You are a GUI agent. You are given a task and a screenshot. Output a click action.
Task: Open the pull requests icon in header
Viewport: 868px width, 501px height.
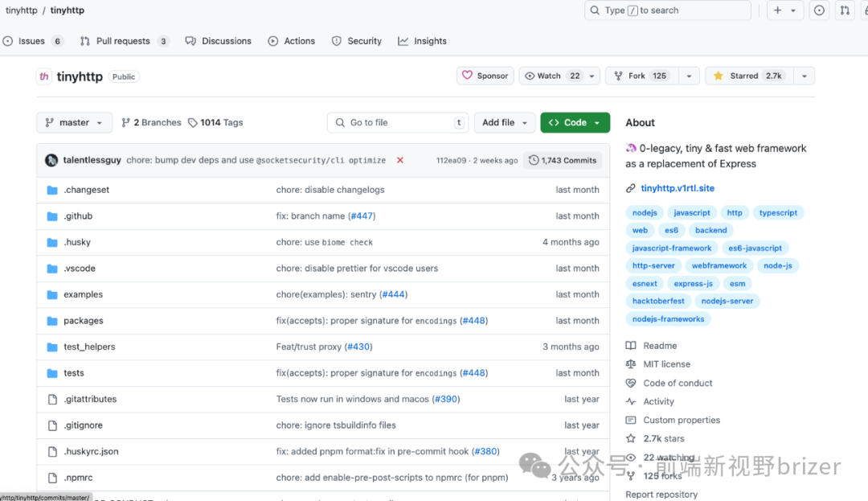[x=845, y=10]
